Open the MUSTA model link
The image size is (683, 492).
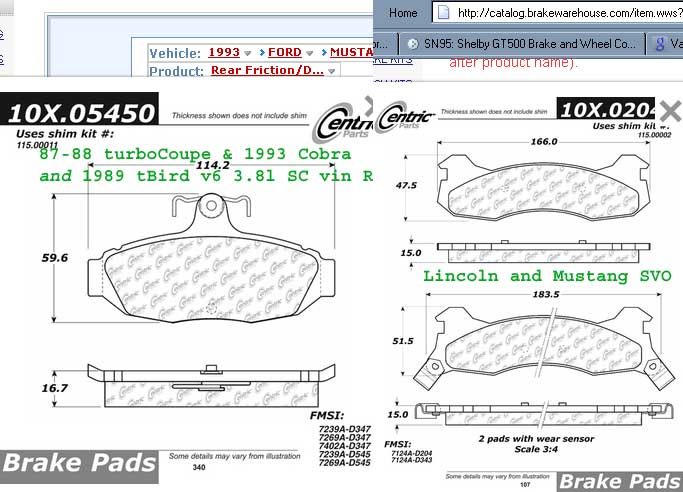[351, 52]
